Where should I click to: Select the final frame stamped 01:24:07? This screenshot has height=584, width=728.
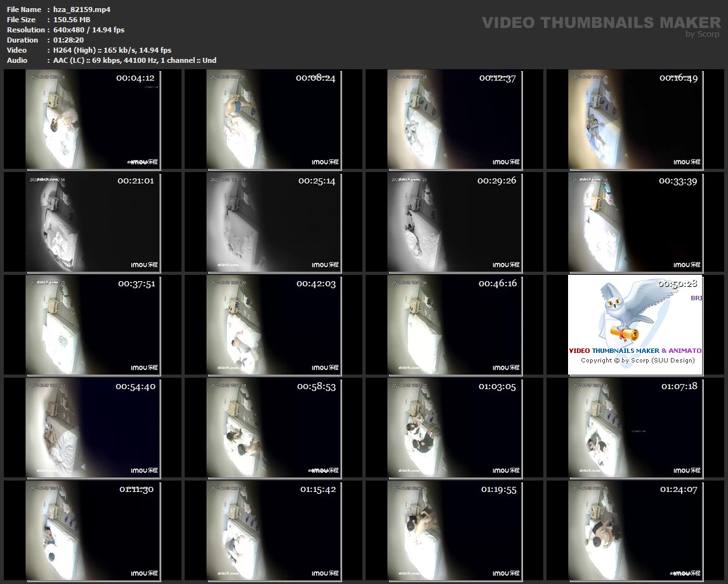pyautogui.click(x=635, y=531)
